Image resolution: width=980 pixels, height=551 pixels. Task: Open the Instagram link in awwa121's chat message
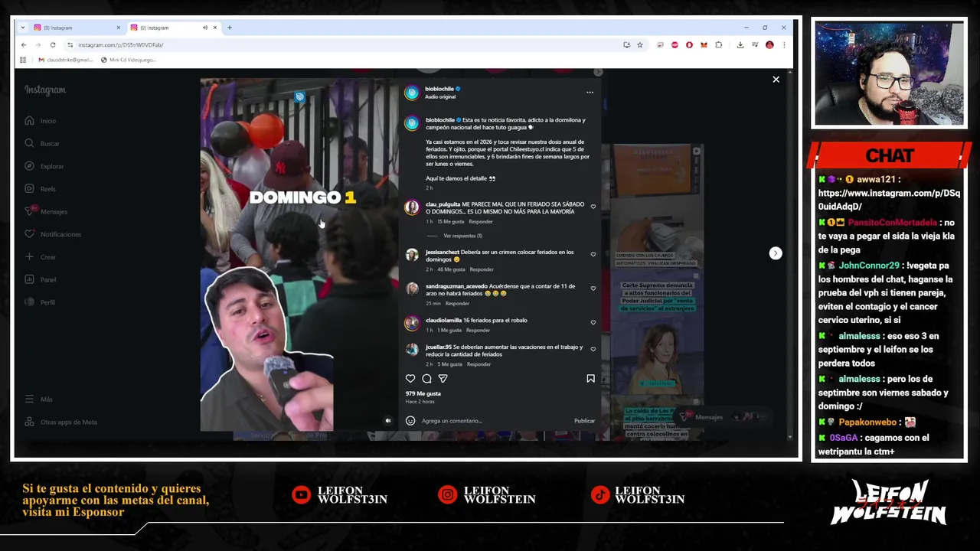(x=889, y=200)
